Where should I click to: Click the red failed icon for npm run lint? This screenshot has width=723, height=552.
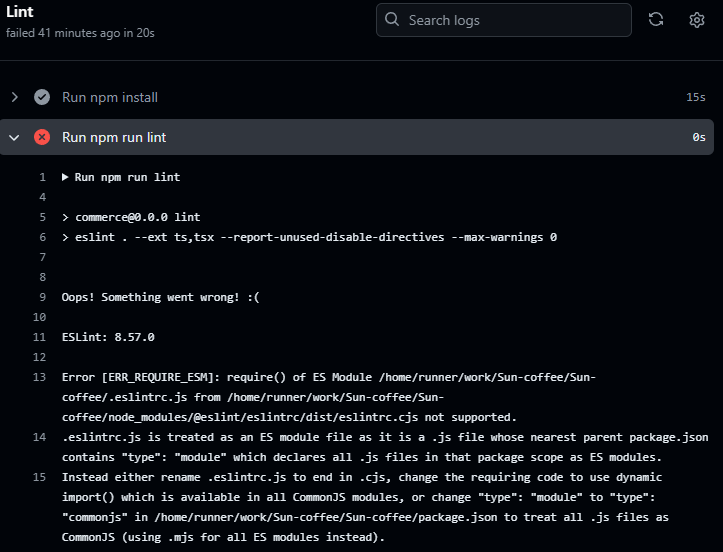point(42,137)
